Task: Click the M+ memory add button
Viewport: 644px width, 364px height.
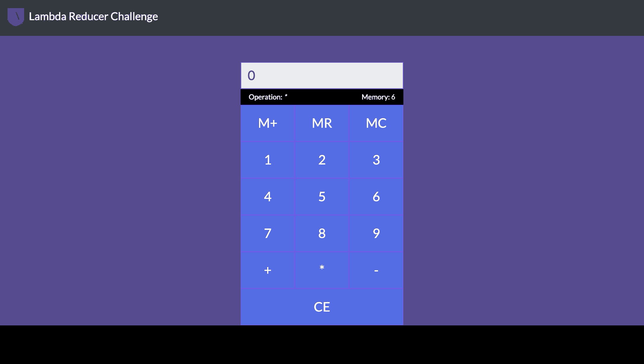Action: [267, 123]
